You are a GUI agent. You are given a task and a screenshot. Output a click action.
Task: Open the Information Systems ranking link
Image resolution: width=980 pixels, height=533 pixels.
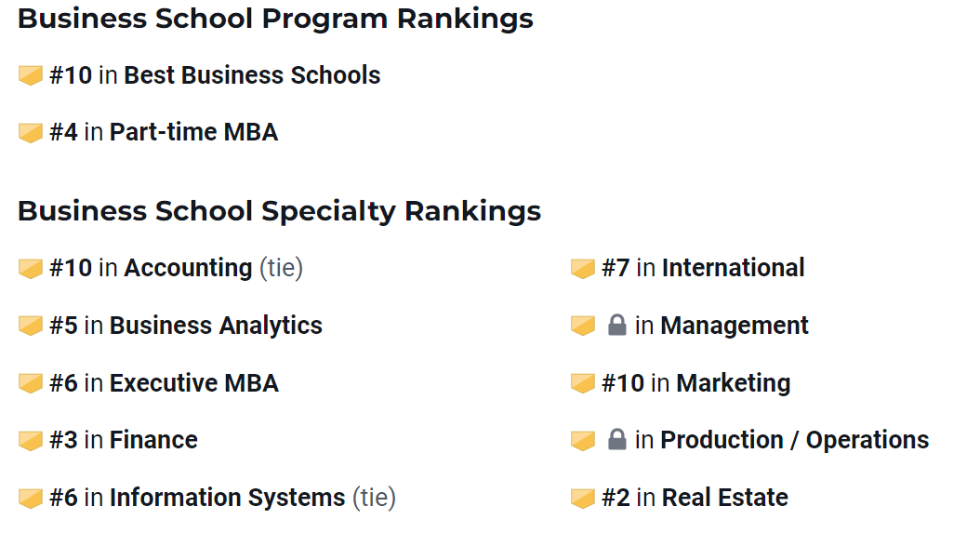pyautogui.click(x=228, y=498)
